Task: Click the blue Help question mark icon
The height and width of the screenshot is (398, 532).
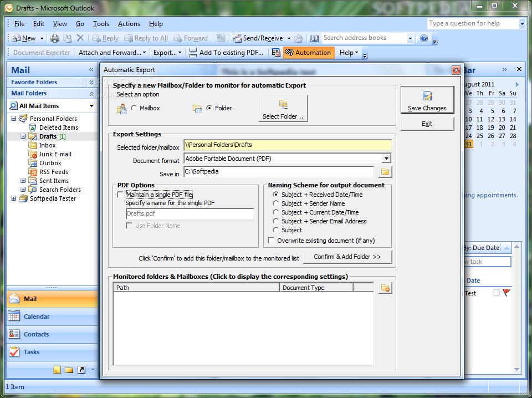Action: tap(424, 38)
